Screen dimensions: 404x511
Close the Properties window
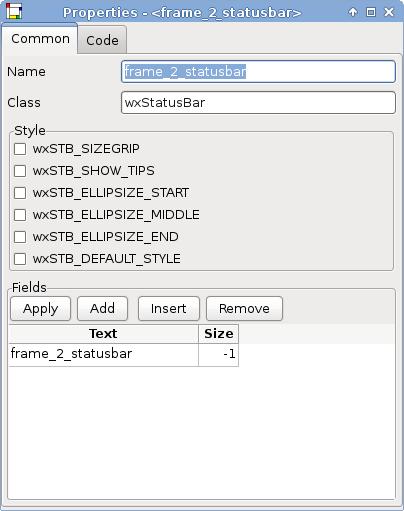click(389, 12)
